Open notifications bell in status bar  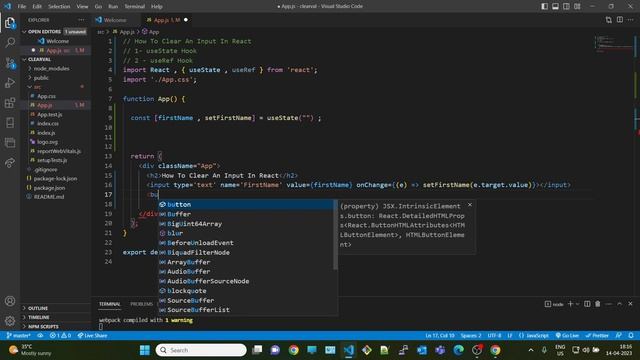point(631,336)
